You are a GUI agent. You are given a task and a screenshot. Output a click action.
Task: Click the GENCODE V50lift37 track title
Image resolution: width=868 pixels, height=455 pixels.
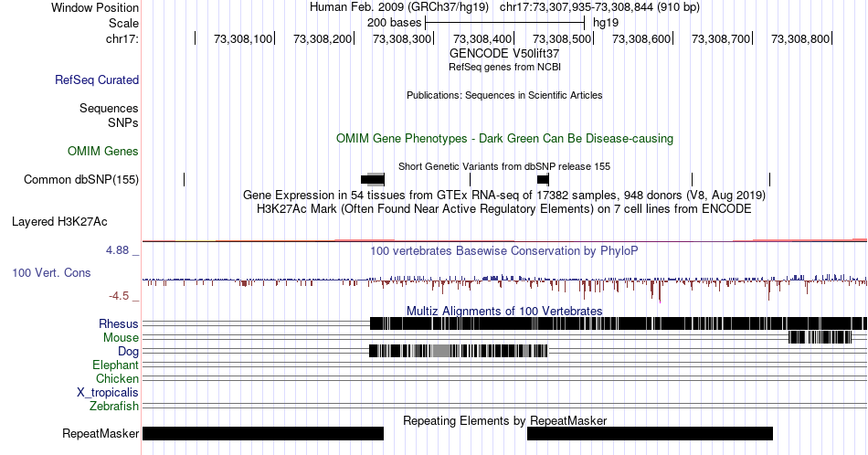(x=504, y=54)
